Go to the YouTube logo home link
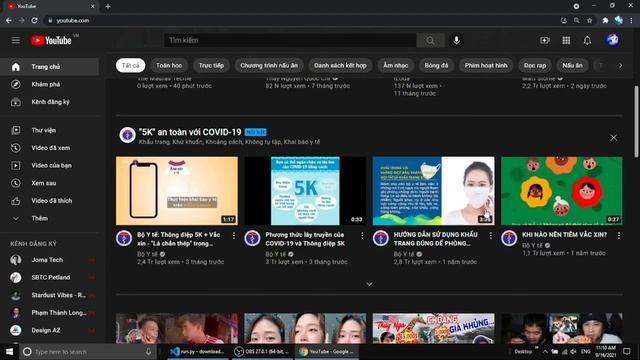Screen dimensions: 640x360 coord(52,40)
